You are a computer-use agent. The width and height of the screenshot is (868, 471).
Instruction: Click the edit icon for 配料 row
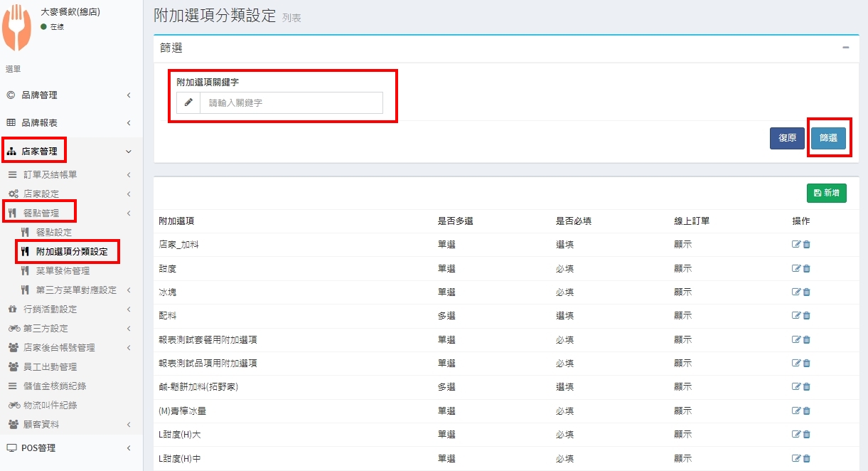coord(796,316)
